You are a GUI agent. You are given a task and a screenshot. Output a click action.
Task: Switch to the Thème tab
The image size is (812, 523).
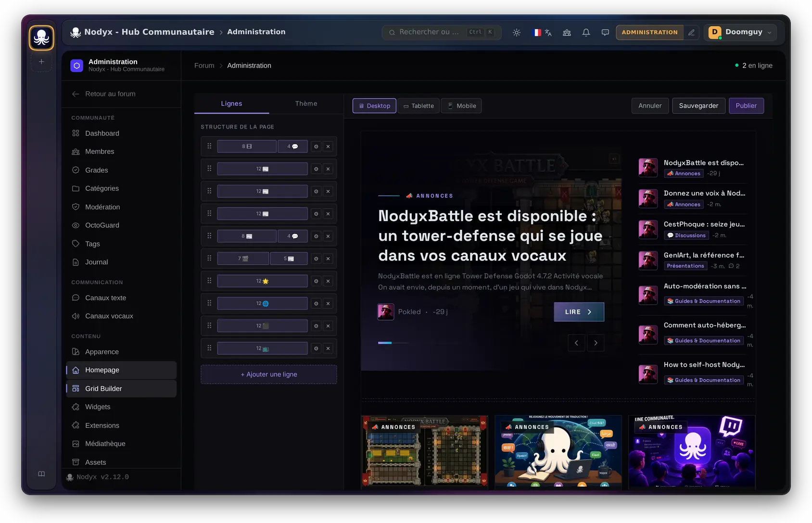306,103
